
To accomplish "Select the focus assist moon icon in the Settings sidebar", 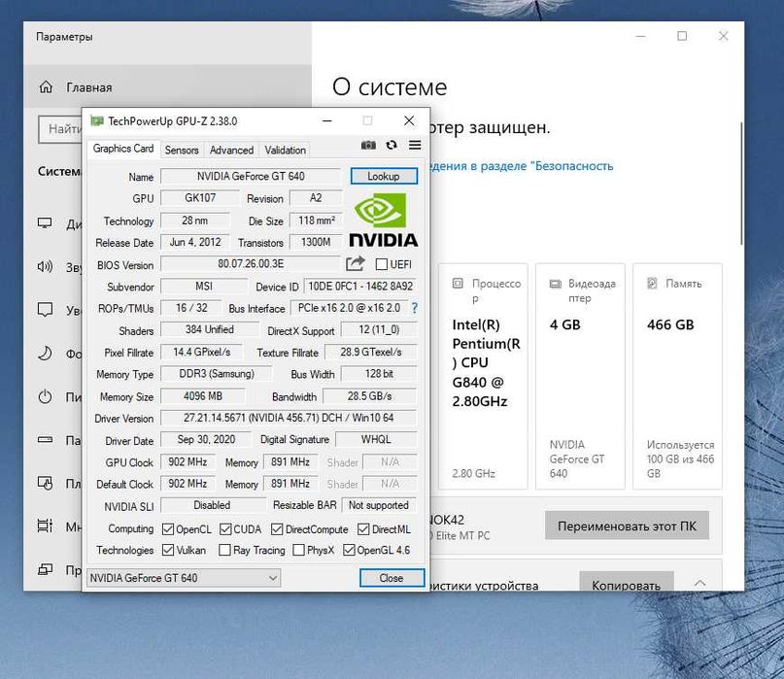I will point(45,353).
